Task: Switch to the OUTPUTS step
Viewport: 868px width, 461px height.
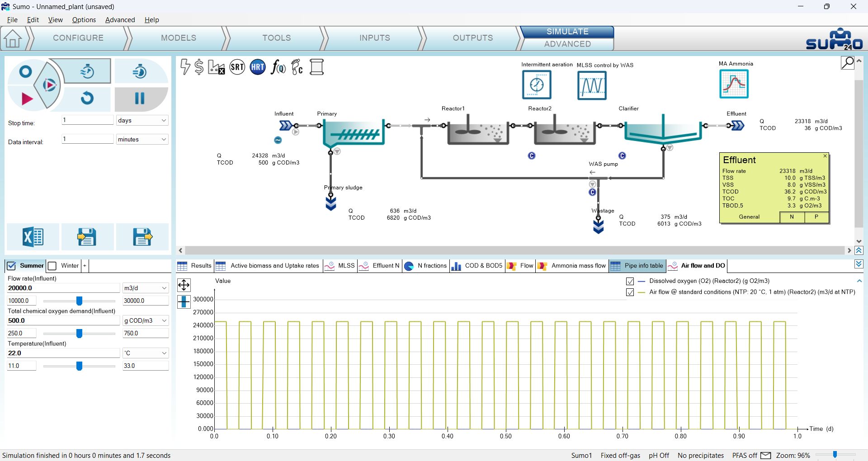Action: pos(473,38)
